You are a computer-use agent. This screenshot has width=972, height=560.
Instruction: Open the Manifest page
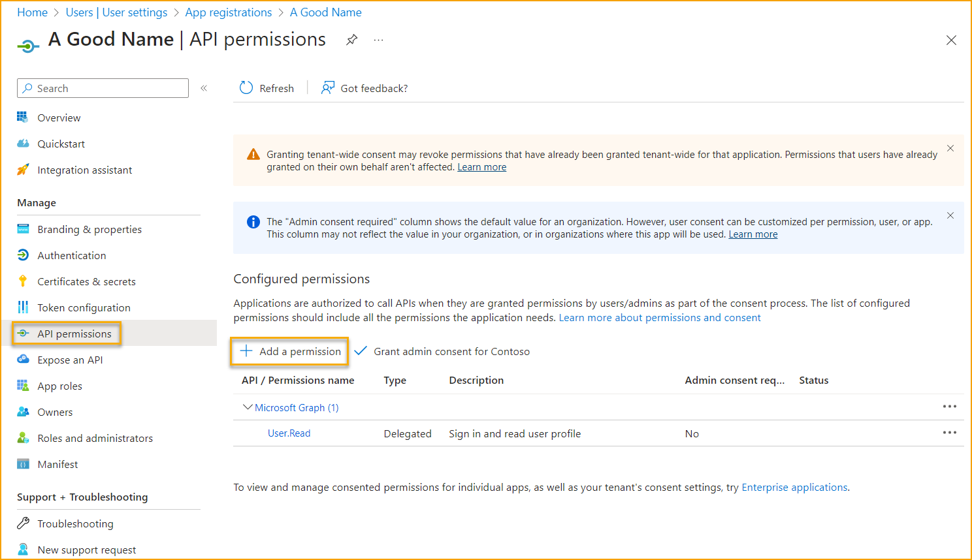57,464
